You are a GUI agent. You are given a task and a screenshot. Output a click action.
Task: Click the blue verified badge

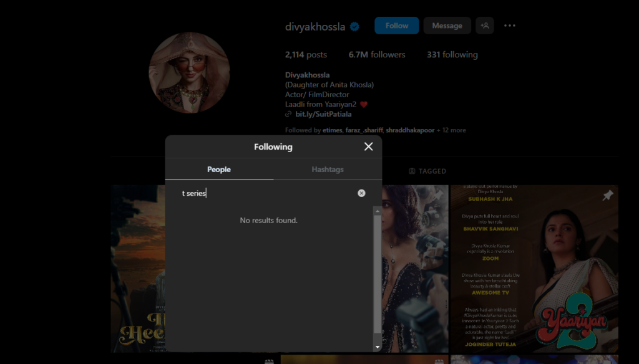pyautogui.click(x=354, y=26)
